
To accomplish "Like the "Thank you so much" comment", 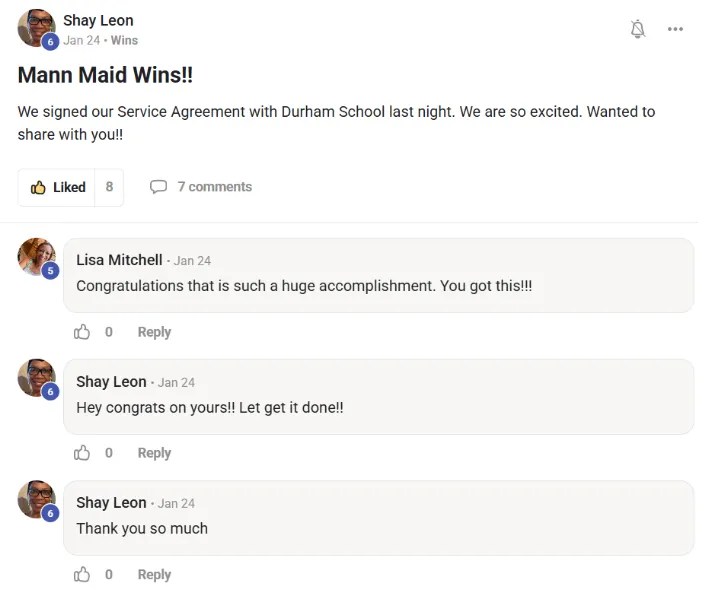I will pyautogui.click(x=82, y=575).
